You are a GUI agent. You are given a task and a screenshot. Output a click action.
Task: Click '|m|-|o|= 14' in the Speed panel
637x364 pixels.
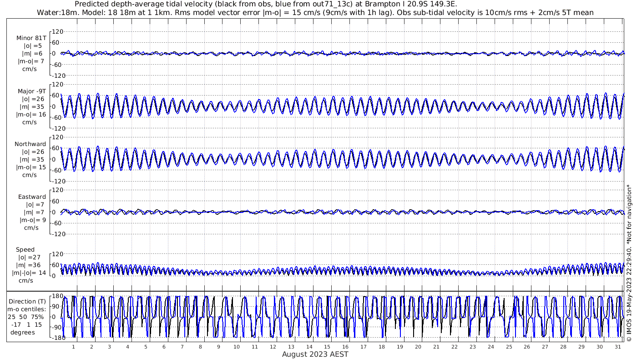29,273
